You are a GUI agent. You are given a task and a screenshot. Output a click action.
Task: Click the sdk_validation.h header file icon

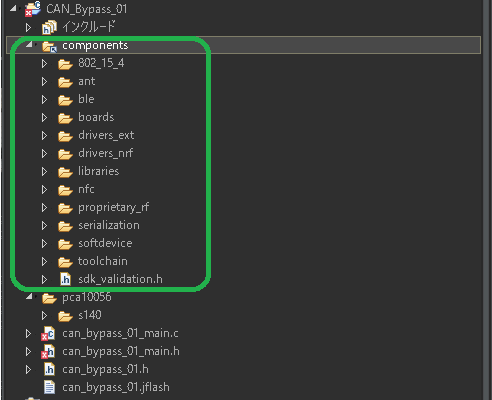tap(65, 279)
